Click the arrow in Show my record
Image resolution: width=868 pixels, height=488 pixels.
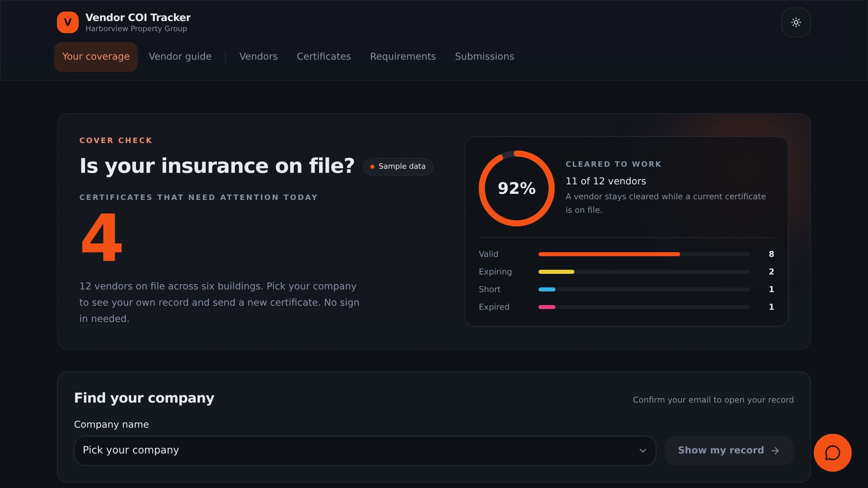[x=775, y=450]
